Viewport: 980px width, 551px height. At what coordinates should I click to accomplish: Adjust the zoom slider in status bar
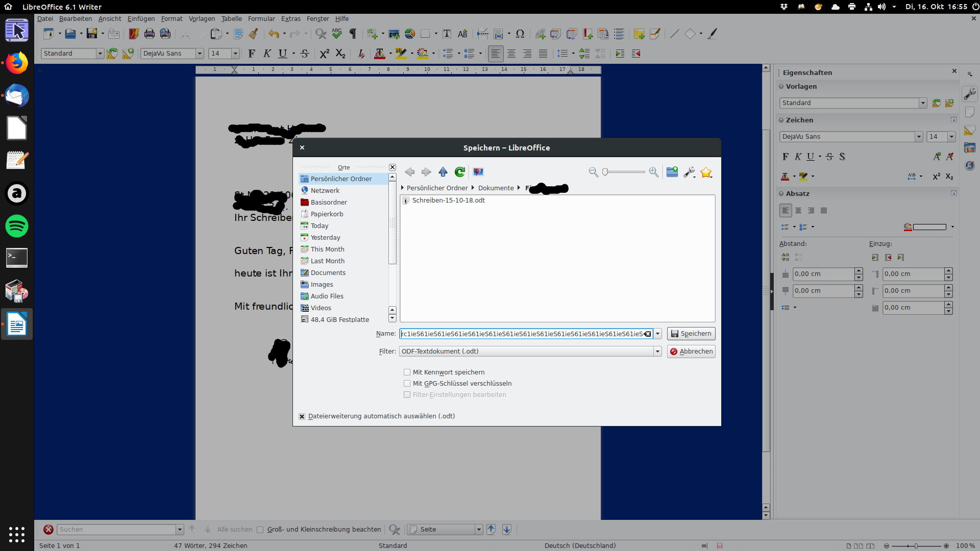[x=916, y=546]
